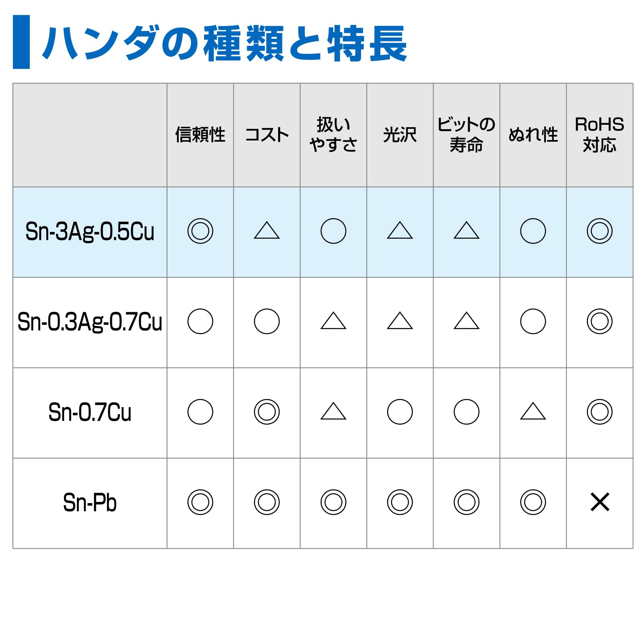Screen dimensions: 644x644
Task: Click the blue bar beside the title
Action: [21, 42]
